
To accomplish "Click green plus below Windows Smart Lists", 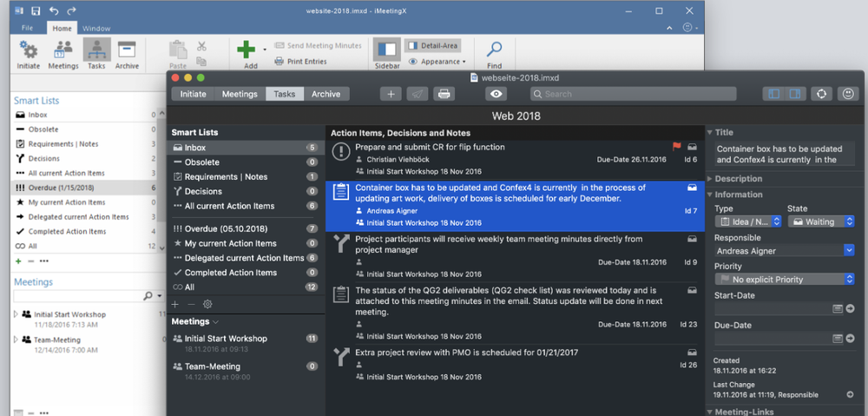I will [18, 261].
